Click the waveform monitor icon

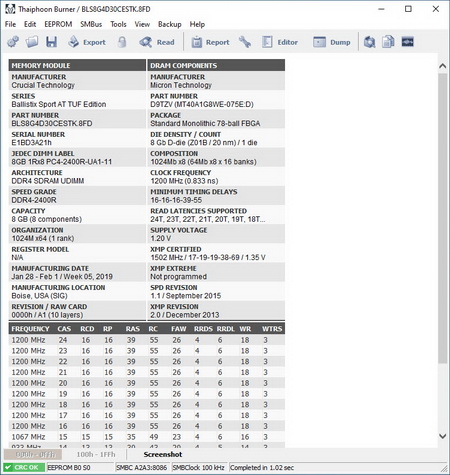407,42
